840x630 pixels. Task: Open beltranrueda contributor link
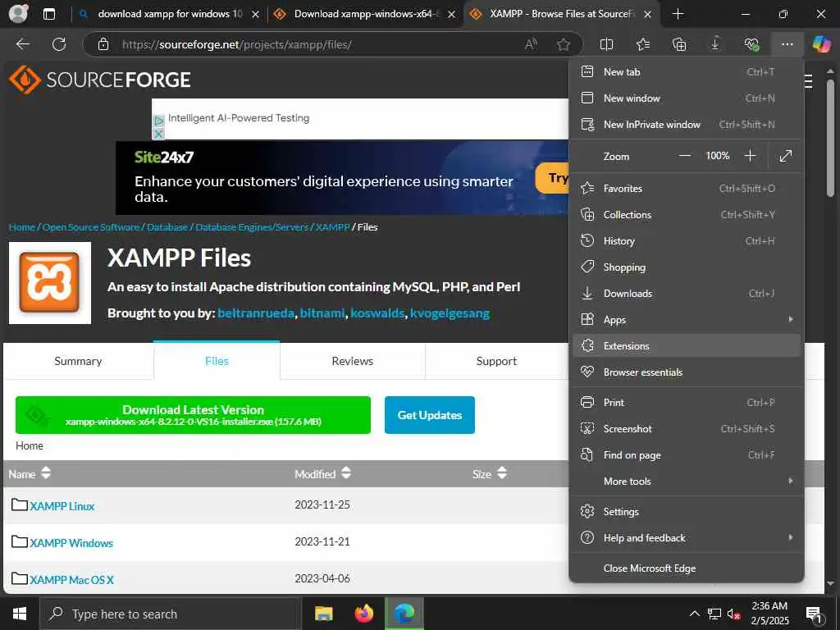click(256, 313)
